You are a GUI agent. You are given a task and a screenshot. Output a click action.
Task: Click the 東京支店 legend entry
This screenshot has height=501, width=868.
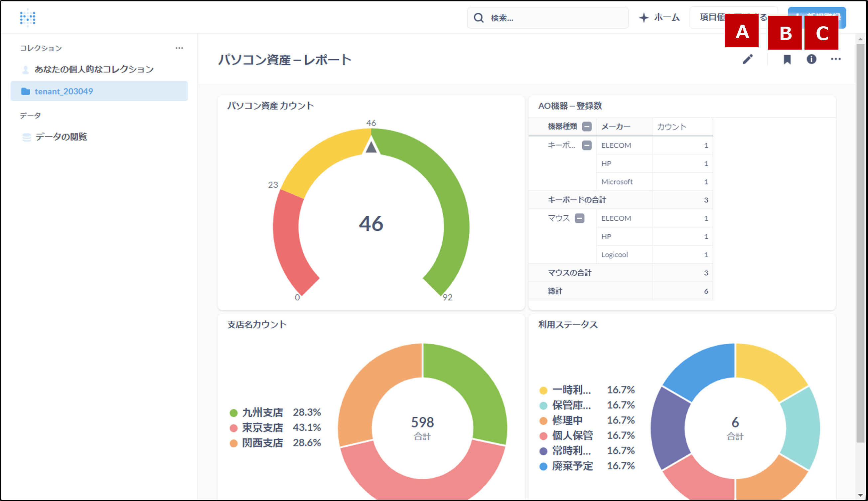pos(275,428)
